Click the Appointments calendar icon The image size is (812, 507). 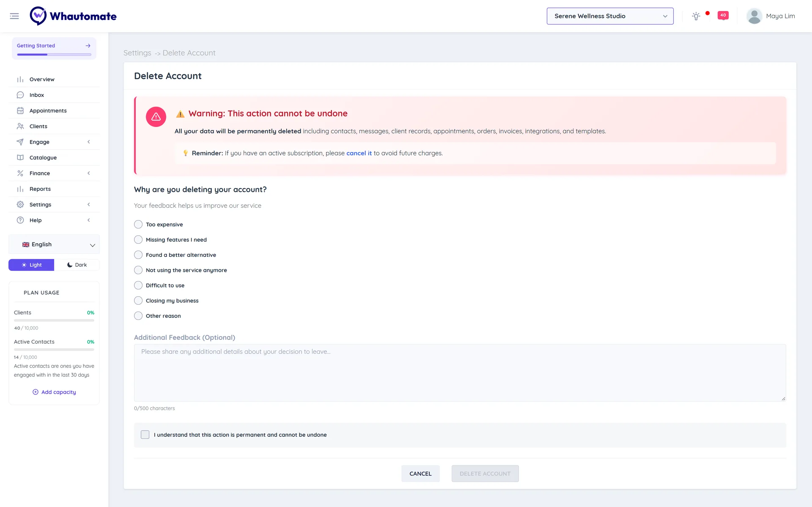pos(20,111)
